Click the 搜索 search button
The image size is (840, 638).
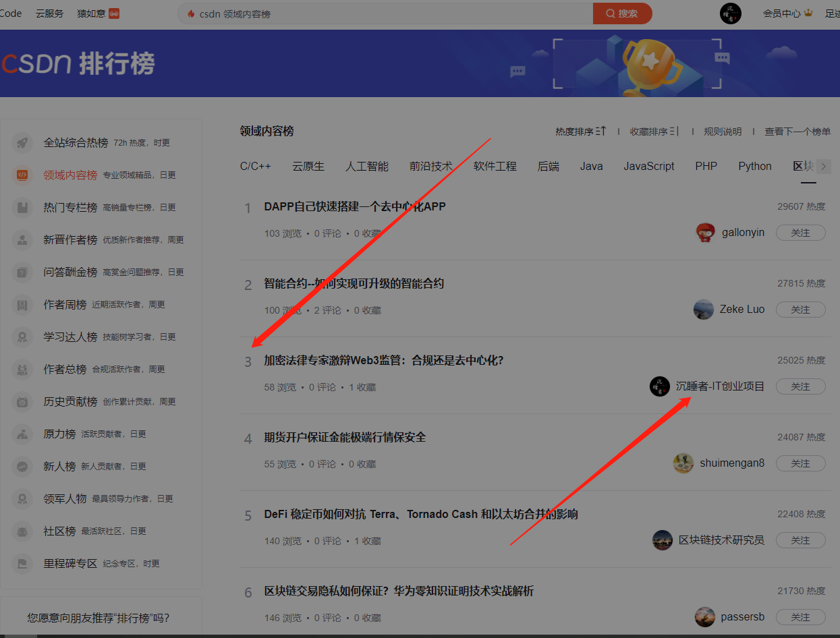(622, 13)
